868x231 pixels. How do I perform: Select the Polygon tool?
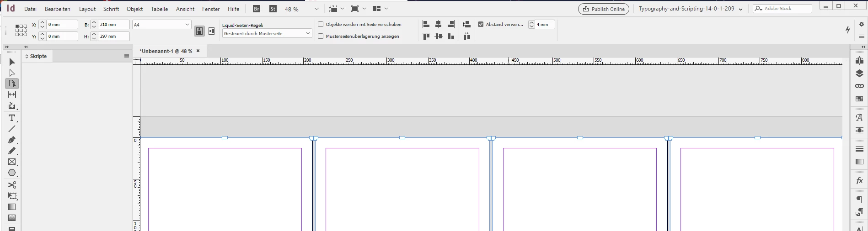pos(12,173)
